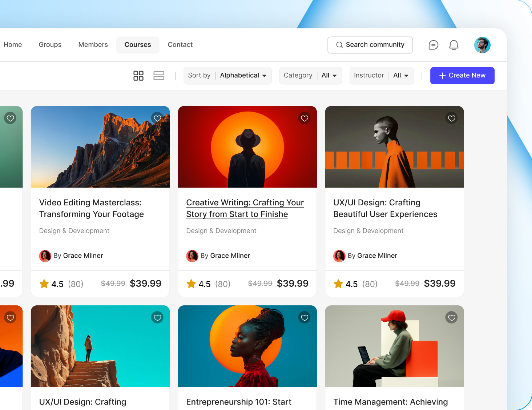The width and height of the screenshot is (532, 410).
Task: Open the Instructor filter dropdown
Action: pos(382,76)
